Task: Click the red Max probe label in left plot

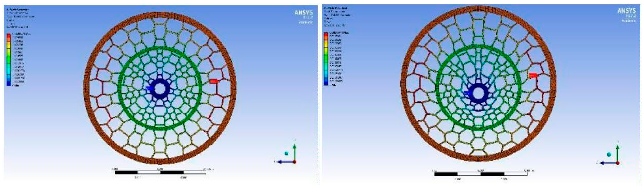Action: 213,81
